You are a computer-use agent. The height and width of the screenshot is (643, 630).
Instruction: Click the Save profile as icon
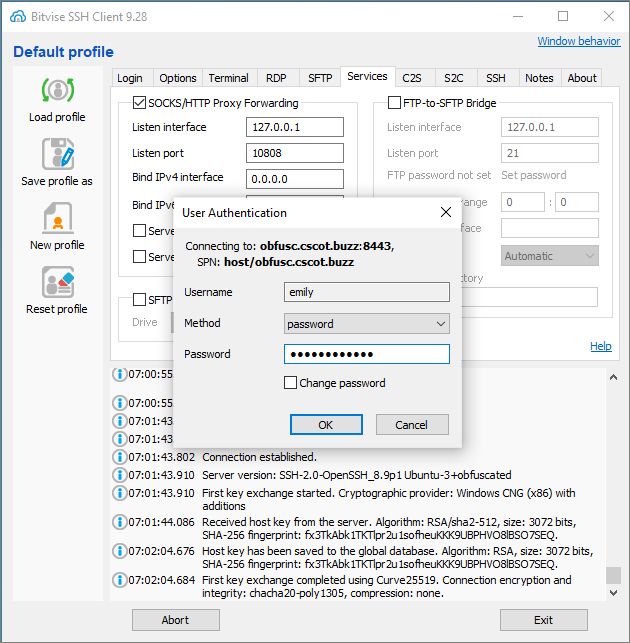click(58, 154)
